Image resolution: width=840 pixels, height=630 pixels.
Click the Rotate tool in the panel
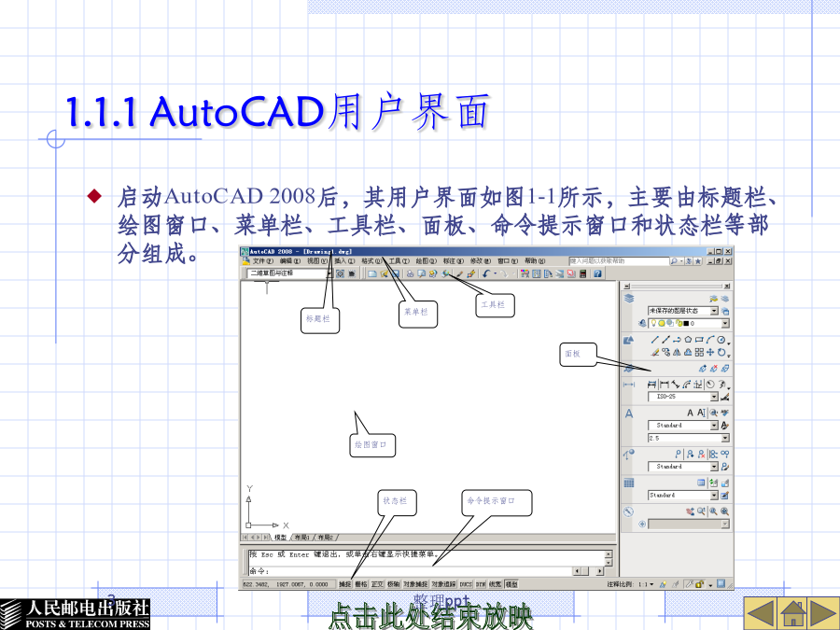pos(721,353)
